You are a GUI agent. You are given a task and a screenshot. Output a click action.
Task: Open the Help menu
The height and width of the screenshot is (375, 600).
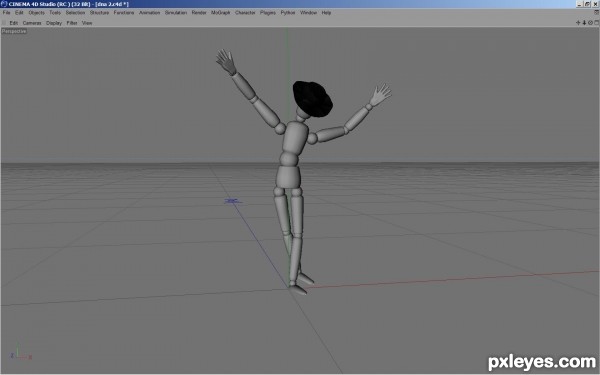(326, 13)
